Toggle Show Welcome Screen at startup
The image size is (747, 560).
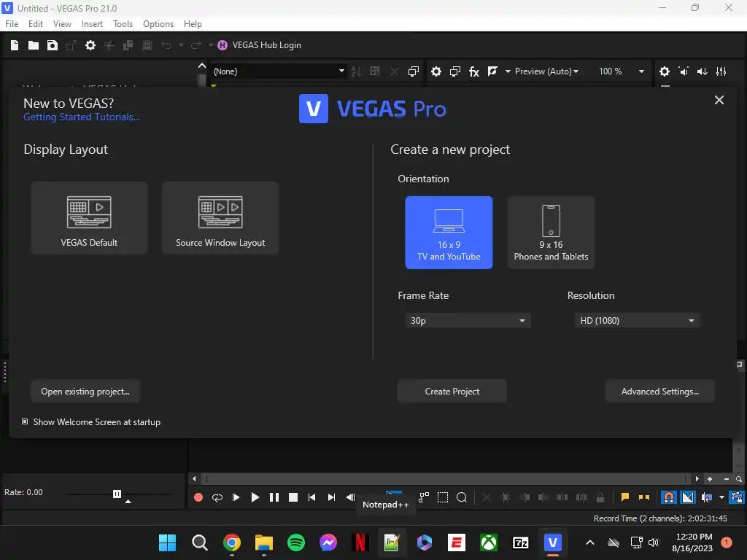25,422
